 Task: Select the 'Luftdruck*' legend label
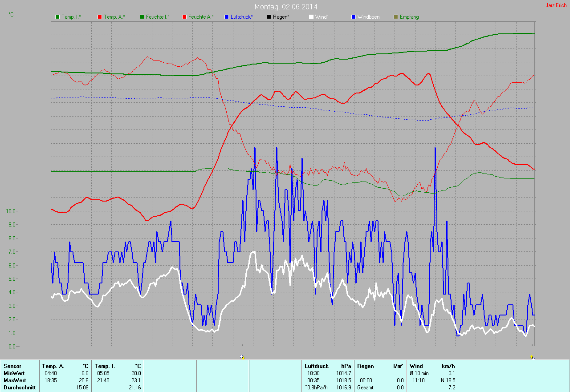(x=242, y=17)
